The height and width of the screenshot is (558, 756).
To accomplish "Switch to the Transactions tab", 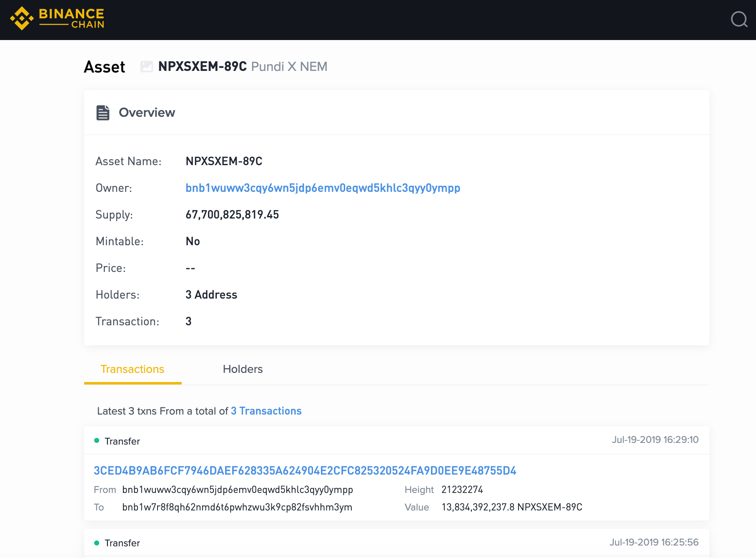I will pyautogui.click(x=133, y=369).
